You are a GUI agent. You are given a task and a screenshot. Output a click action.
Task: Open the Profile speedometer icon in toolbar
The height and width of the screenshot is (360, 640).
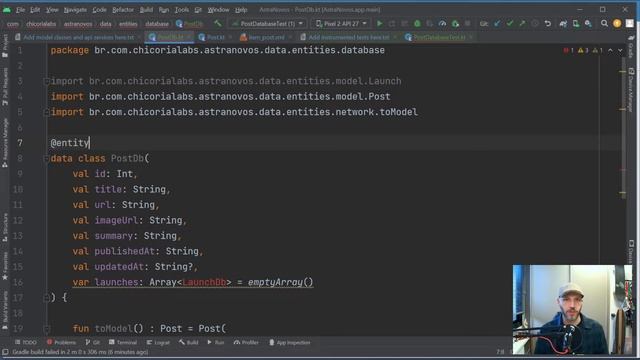click(x=442, y=24)
